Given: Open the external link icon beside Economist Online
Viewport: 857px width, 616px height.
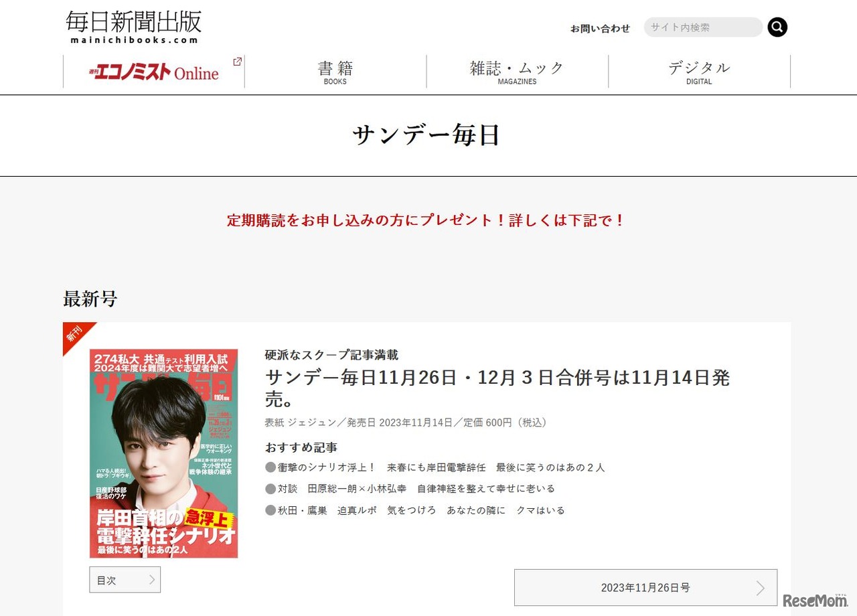Looking at the screenshot, I should [x=237, y=62].
